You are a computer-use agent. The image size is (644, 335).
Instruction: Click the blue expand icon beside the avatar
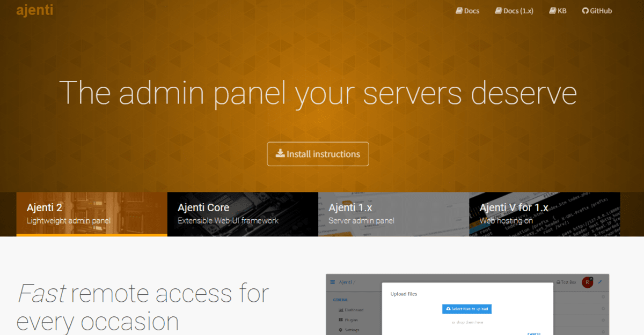(600, 282)
